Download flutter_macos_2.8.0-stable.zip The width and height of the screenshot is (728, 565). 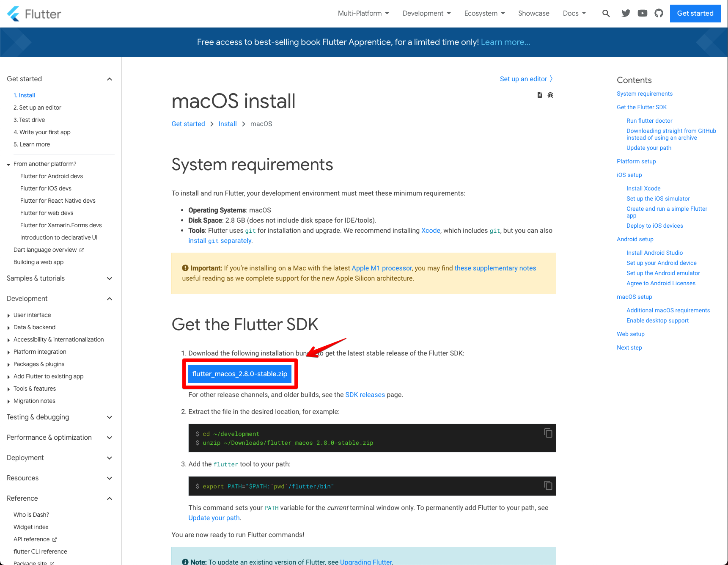click(240, 374)
